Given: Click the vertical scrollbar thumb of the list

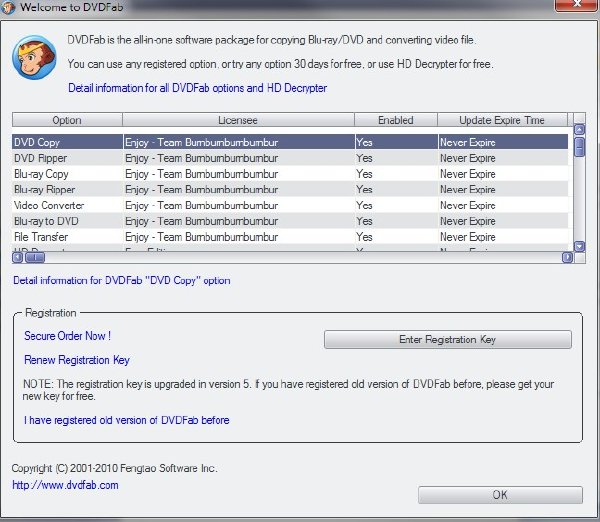Looking at the screenshot, I should (x=580, y=147).
